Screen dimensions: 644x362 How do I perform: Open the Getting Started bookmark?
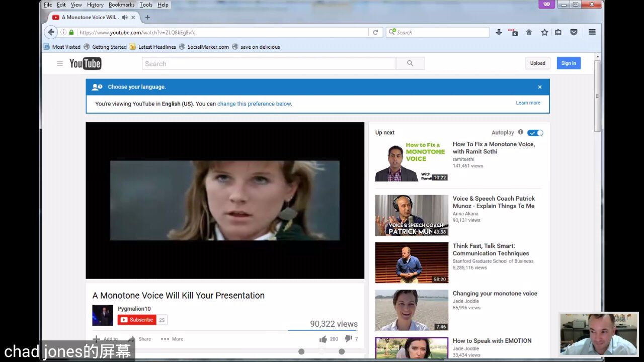[105, 47]
